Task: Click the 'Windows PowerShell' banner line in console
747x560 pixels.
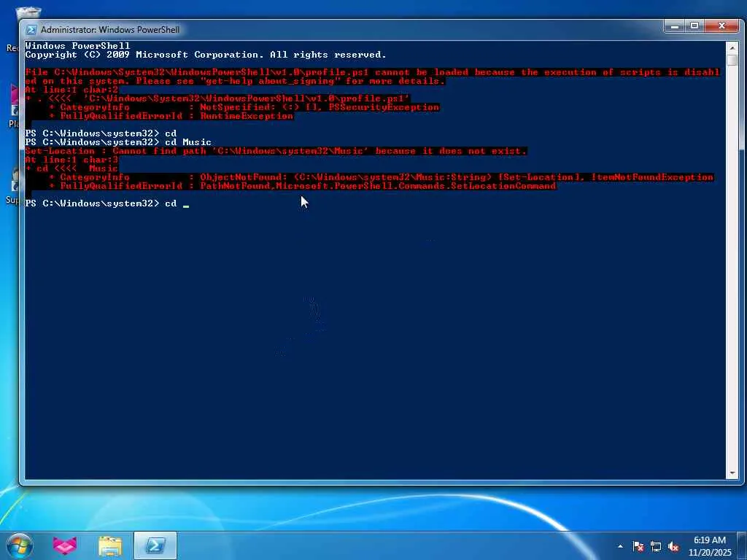Action: coord(77,46)
